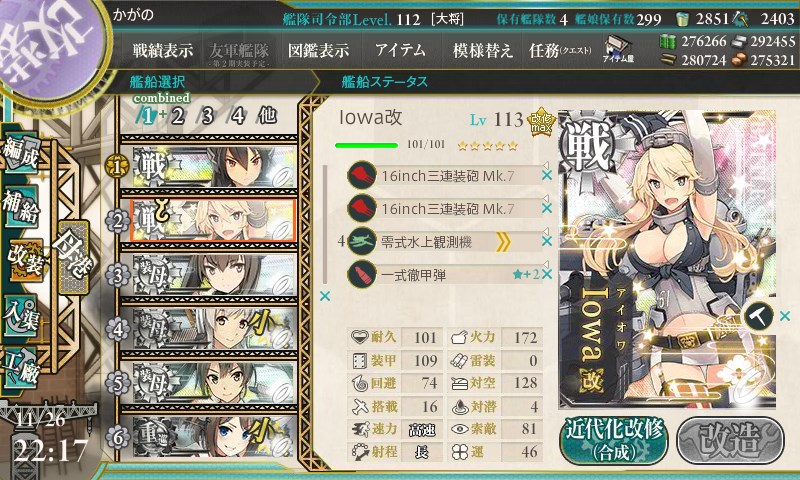800x480 pixels.
Task: Open the アイテム屋 item shop icon
Action: pos(618,49)
